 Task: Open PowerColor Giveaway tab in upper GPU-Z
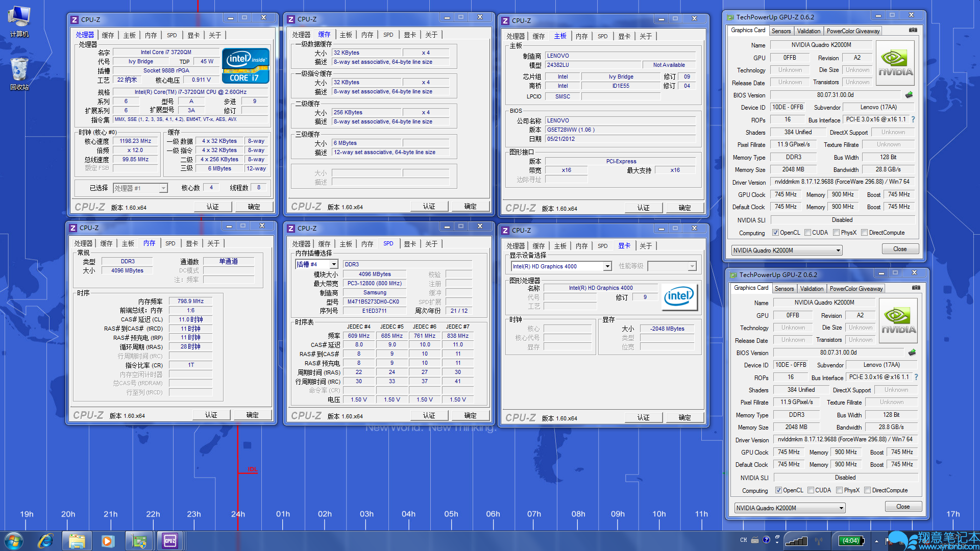coord(853,31)
